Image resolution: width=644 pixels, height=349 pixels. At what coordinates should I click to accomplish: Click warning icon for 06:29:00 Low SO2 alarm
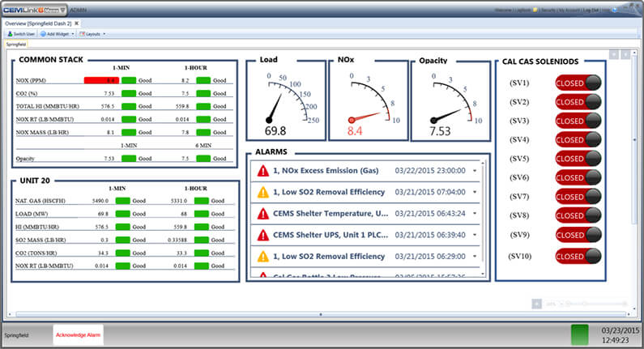(x=262, y=257)
